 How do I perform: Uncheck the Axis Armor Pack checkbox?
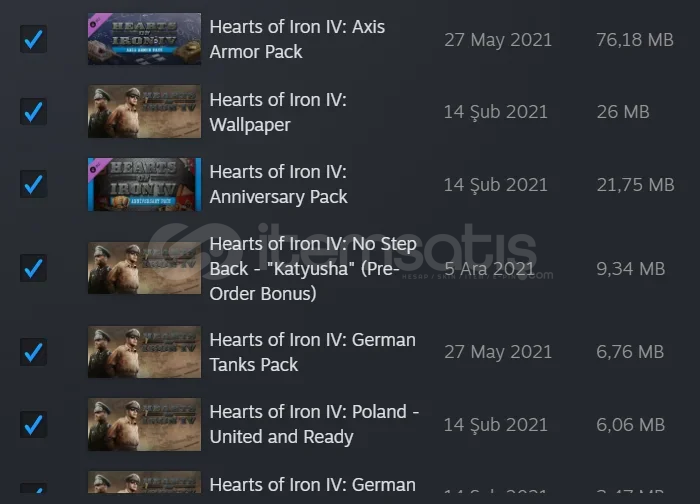(33, 39)
